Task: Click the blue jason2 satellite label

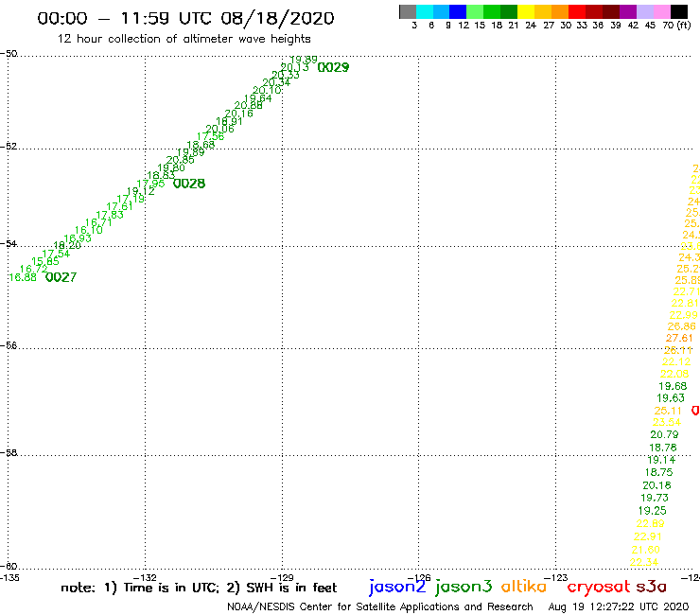Action: click(x=397, y=587)
